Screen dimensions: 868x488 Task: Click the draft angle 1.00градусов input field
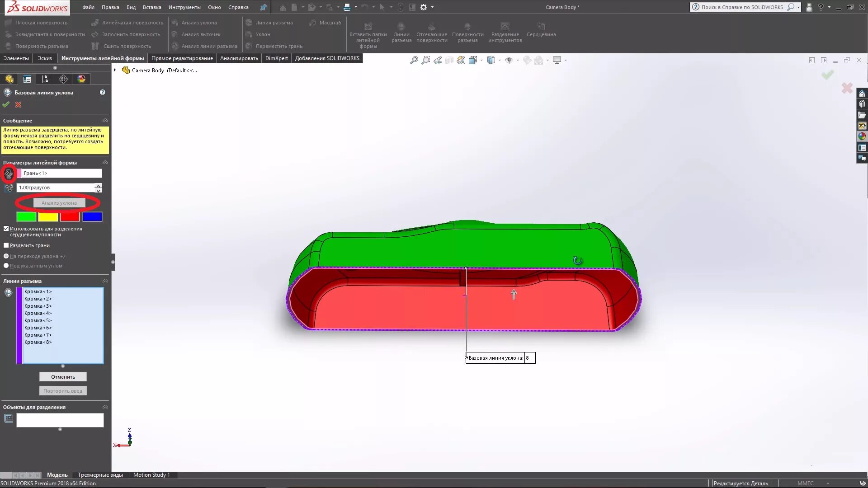[55, 188]
